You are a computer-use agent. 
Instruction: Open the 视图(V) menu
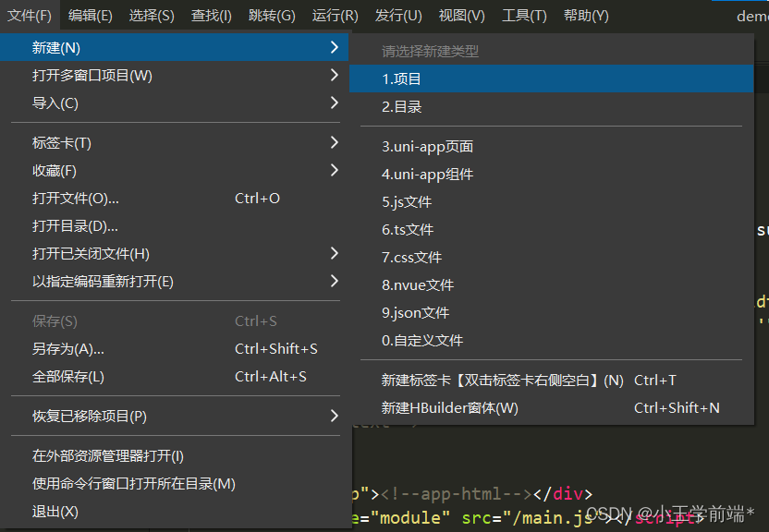(x=461, y=16)
